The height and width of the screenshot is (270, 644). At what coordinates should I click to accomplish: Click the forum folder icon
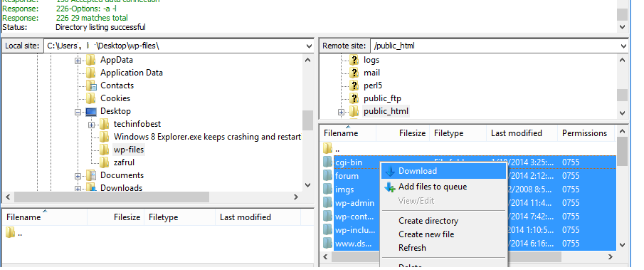tap(327, 176)
